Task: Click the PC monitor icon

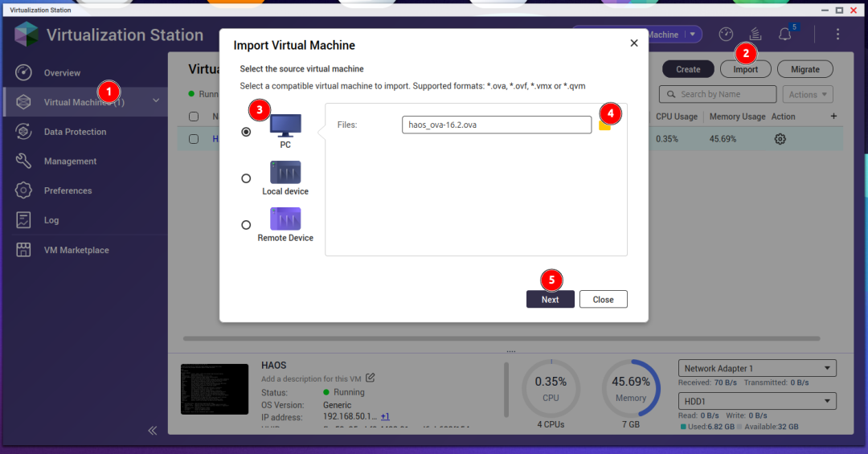Action: (x=285, y=125)
